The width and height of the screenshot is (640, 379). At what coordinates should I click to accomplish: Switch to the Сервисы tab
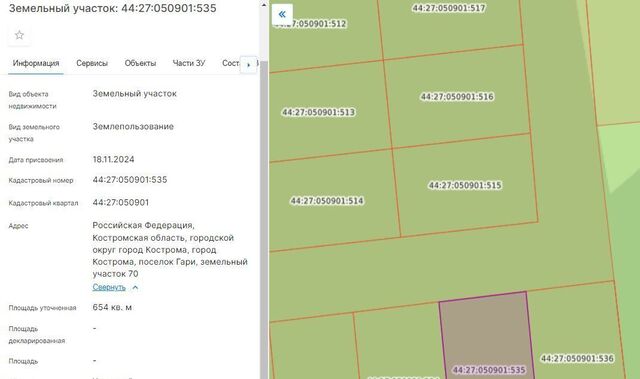[x=92, y=63]
